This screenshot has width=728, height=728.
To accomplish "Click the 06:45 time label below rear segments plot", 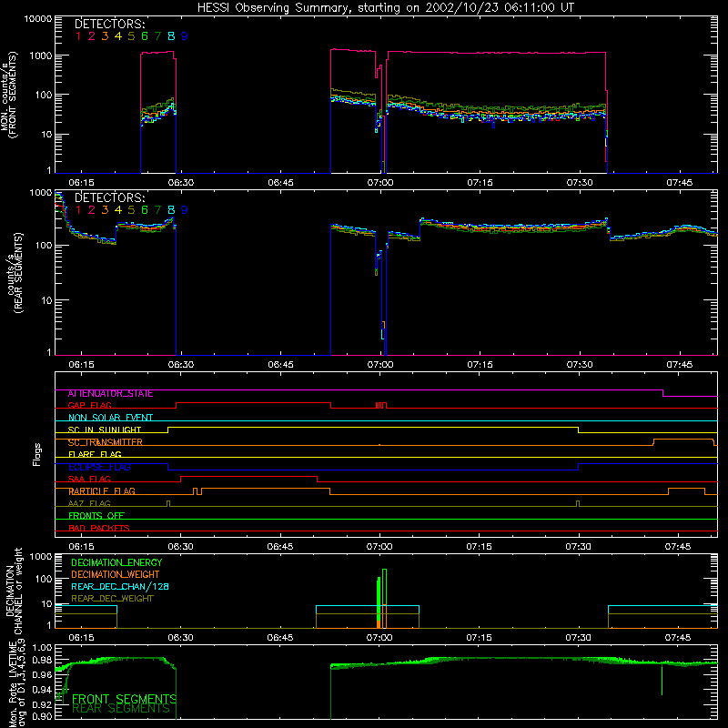I will tap(280, 365).
